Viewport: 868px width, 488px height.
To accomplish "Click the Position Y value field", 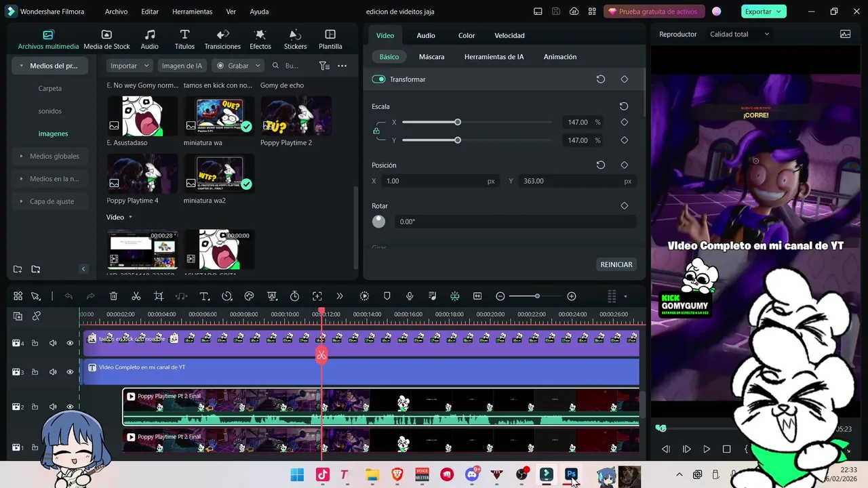I will [577, 181].
